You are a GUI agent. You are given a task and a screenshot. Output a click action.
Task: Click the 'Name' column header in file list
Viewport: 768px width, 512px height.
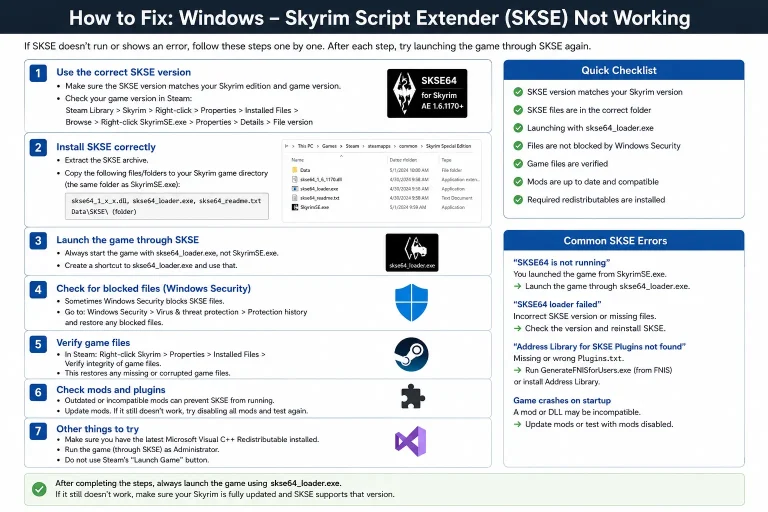click(298, 160)
